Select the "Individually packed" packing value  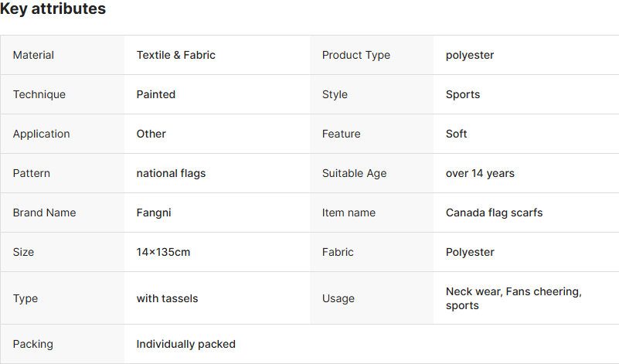click(x=186, y=344)
